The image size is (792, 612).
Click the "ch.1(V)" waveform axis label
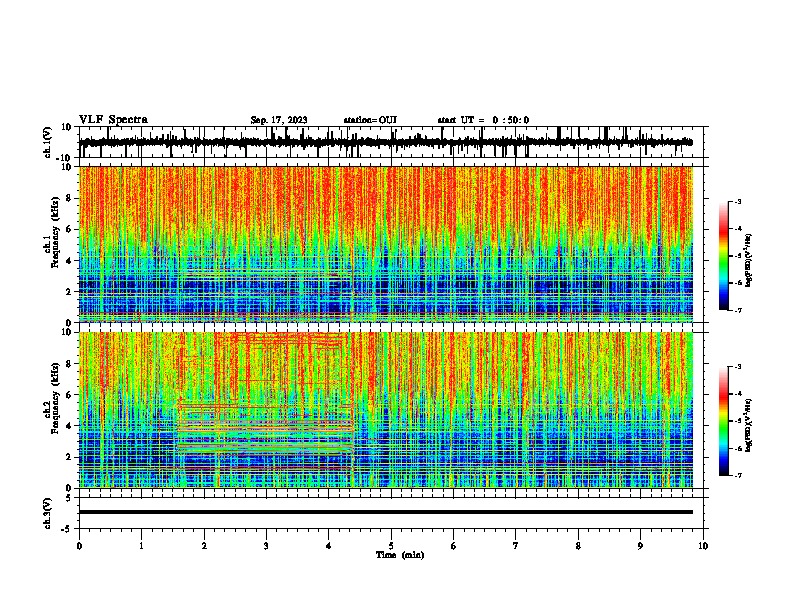point(48,142)
